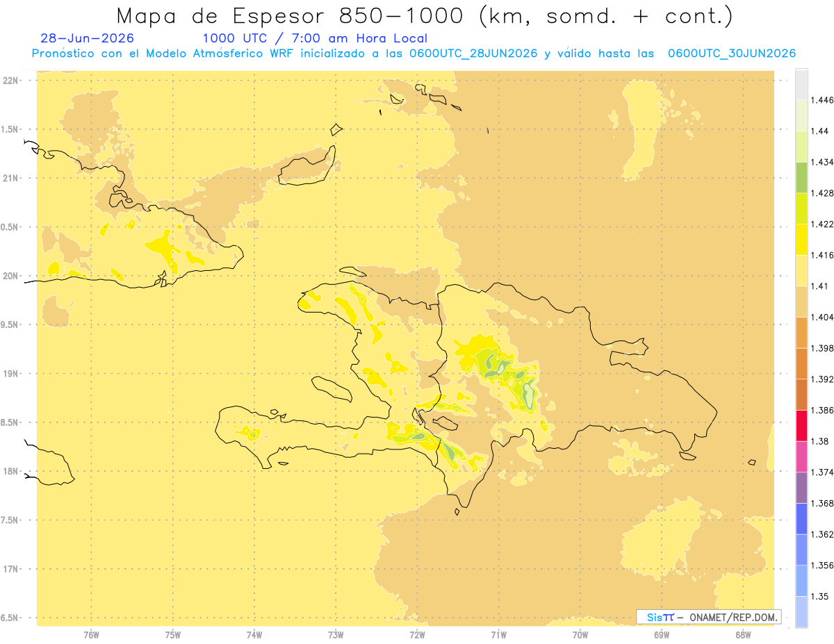Click the 1.434 value on the color scale
This screenshot has width=834, height=644.
[x=821, y=162]
